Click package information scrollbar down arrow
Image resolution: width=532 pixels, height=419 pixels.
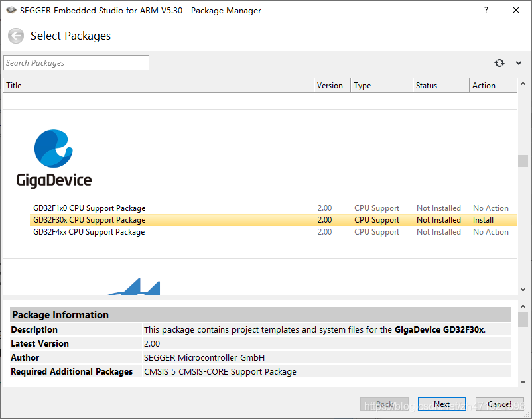coord(523,382)
